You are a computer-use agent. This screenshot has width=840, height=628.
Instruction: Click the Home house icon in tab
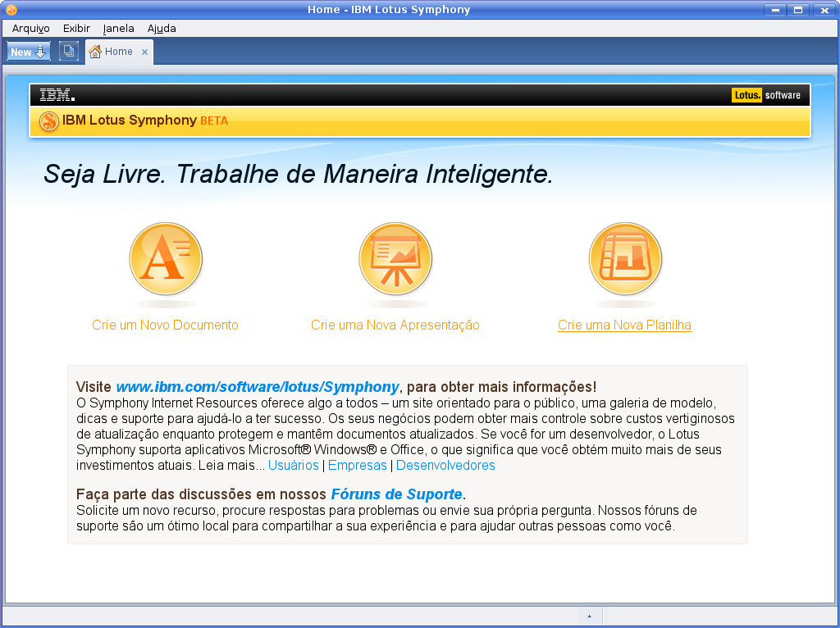(x=95, y=52)
